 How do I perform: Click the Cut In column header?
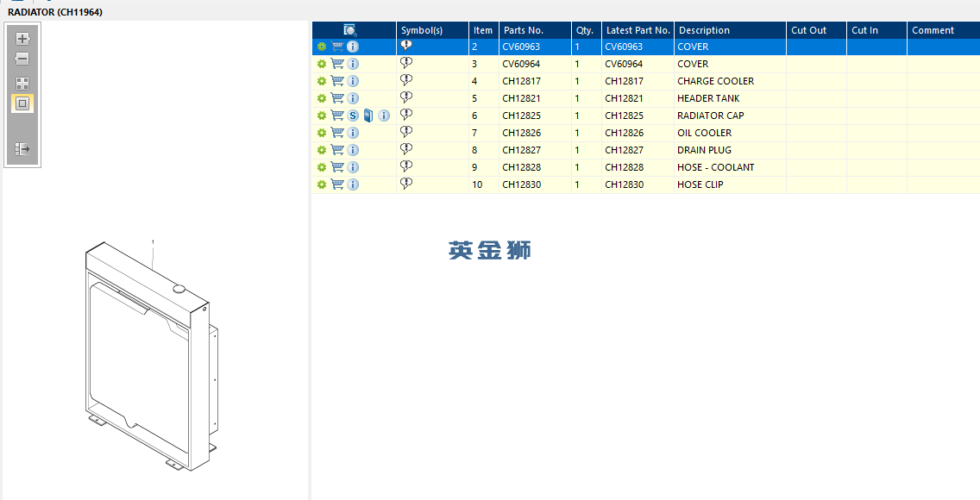tap(876, 30)
